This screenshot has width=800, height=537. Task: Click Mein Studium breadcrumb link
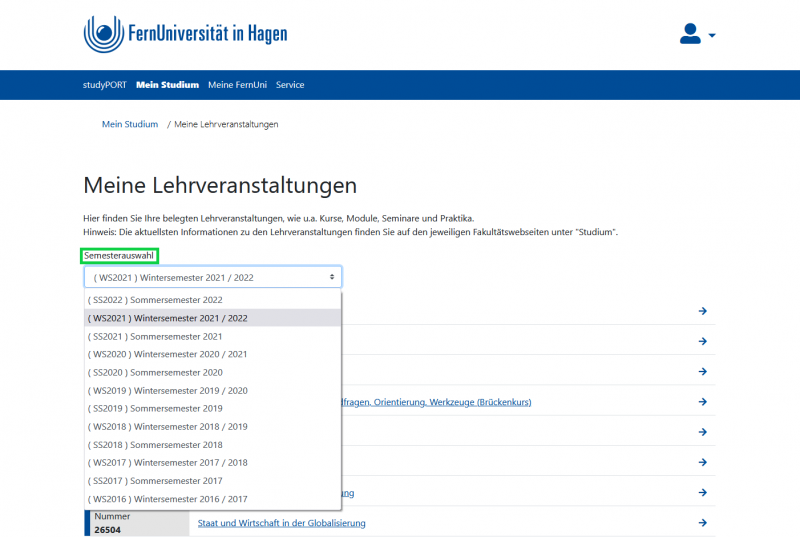click(x=130, y=125)
